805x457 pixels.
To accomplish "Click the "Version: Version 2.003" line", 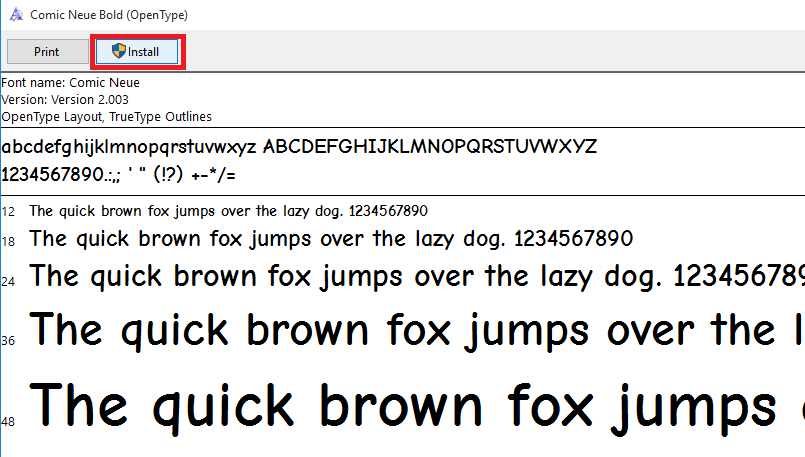I will pyautogui.click(x=65, y=100).
